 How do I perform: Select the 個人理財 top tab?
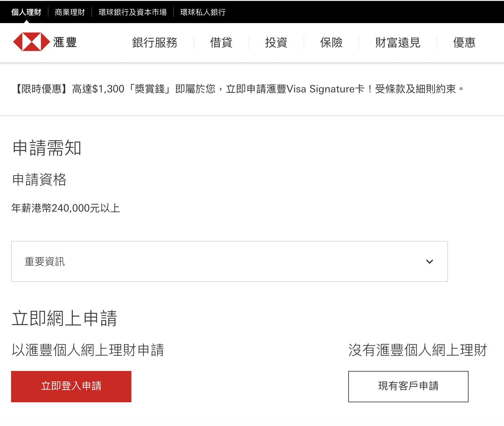(26, 12)
